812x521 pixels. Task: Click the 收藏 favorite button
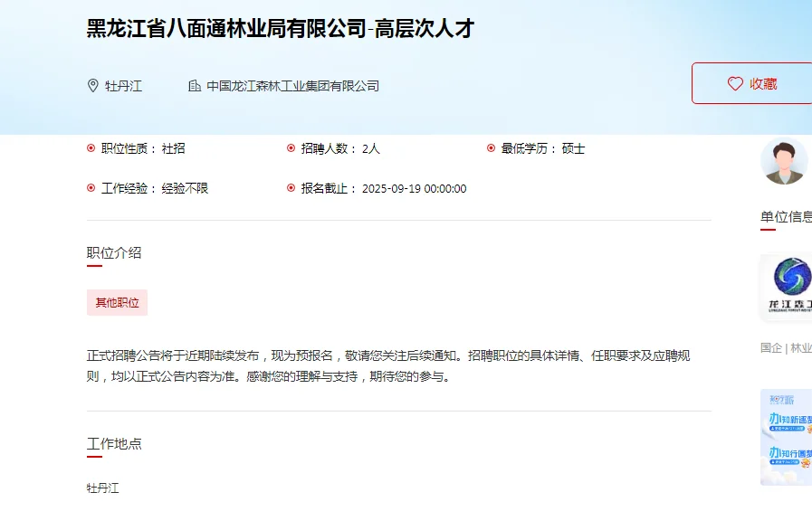coord(752,83)
